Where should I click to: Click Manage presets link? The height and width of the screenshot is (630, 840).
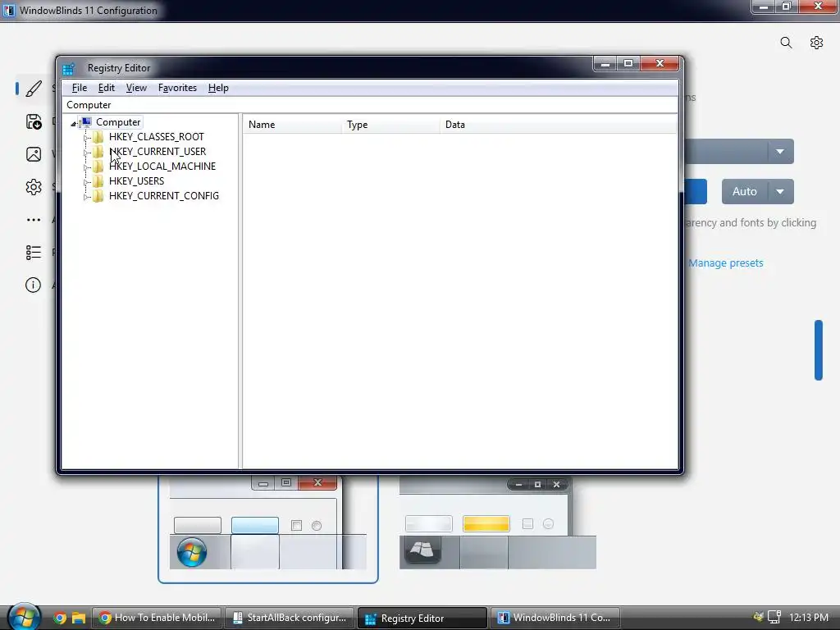726,263
